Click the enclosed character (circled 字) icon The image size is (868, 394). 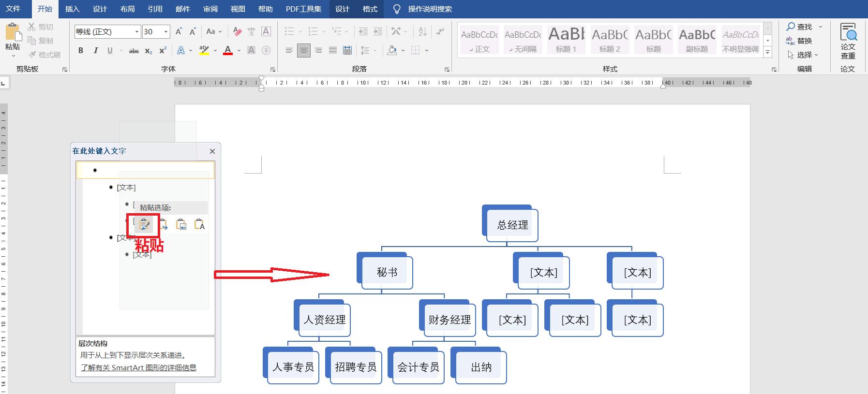click(x=266, y=50)
